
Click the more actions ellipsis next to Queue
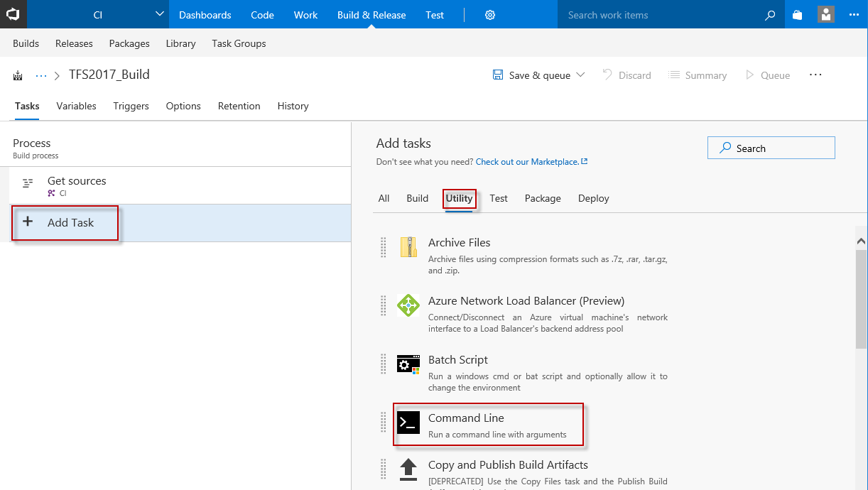click(x=815, y=75)
